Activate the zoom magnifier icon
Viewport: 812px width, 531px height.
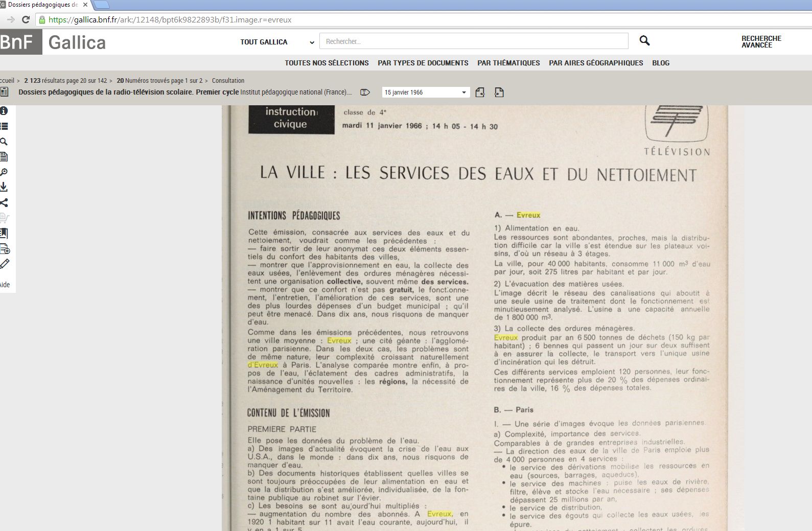pyautogui.click(x=4, y=172)
